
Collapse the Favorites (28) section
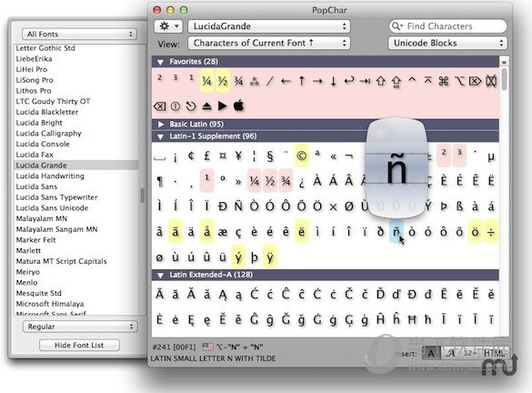pos(160,62)
